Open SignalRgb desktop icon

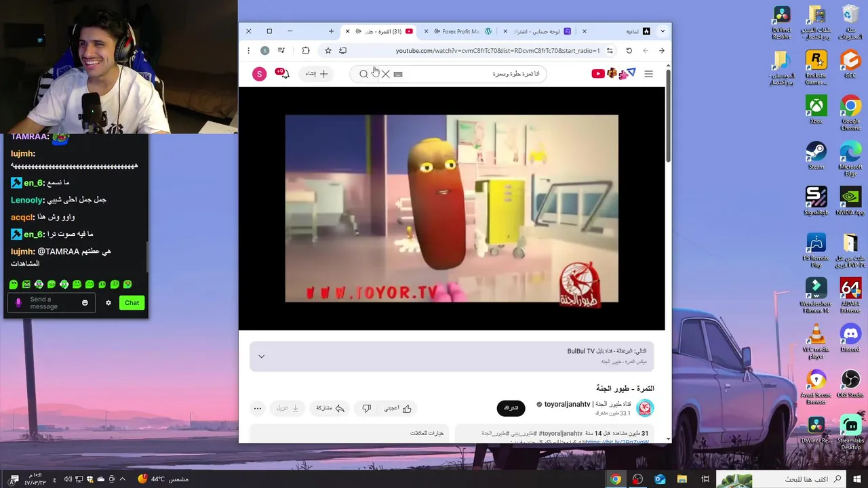[x=816, y=201]
